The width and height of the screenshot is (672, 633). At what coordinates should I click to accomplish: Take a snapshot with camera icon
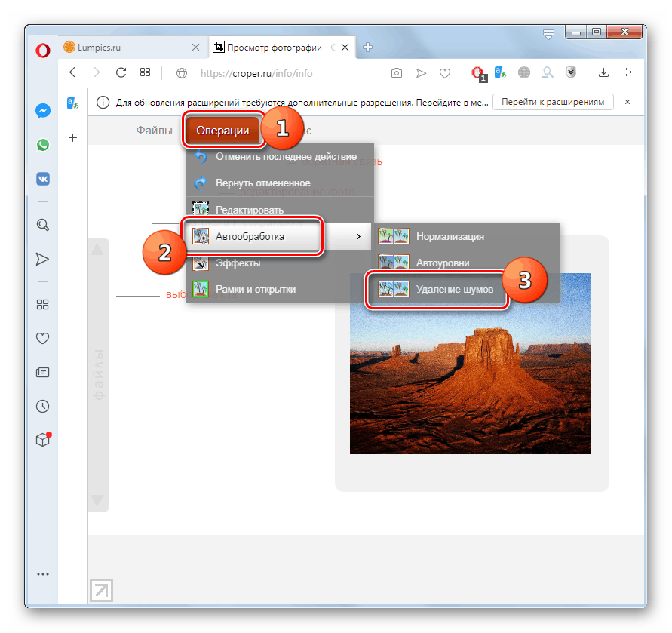[x=397, y=73]
